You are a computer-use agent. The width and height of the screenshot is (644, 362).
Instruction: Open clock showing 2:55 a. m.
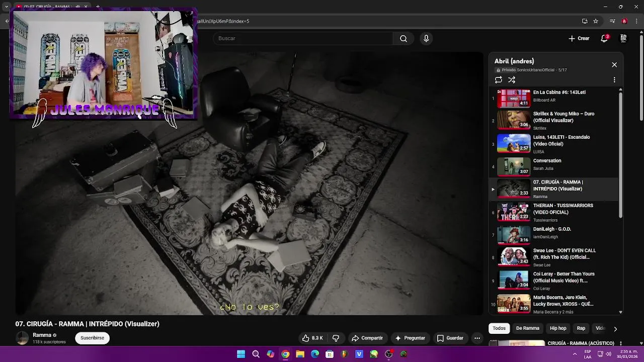point(627,354)
